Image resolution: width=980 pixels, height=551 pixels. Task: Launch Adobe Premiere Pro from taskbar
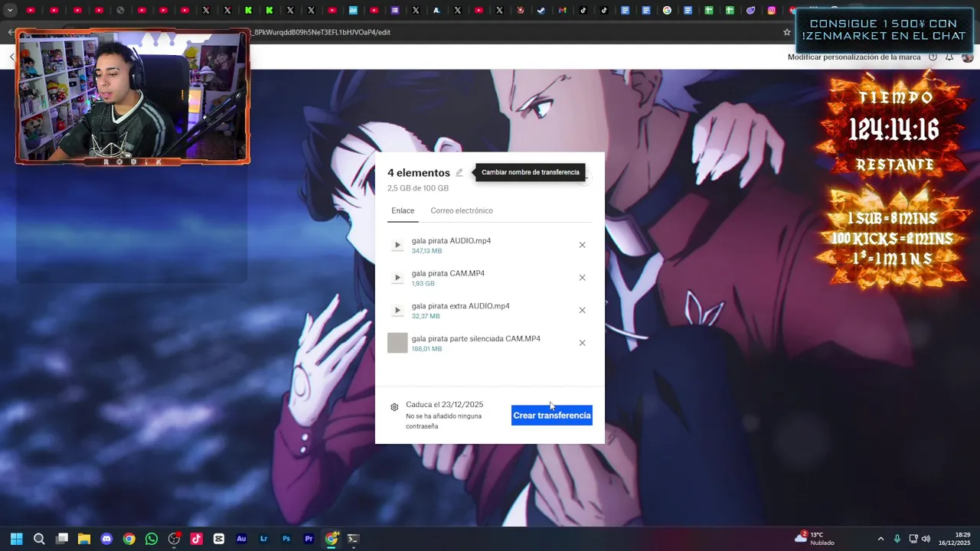tap(309, 539)
